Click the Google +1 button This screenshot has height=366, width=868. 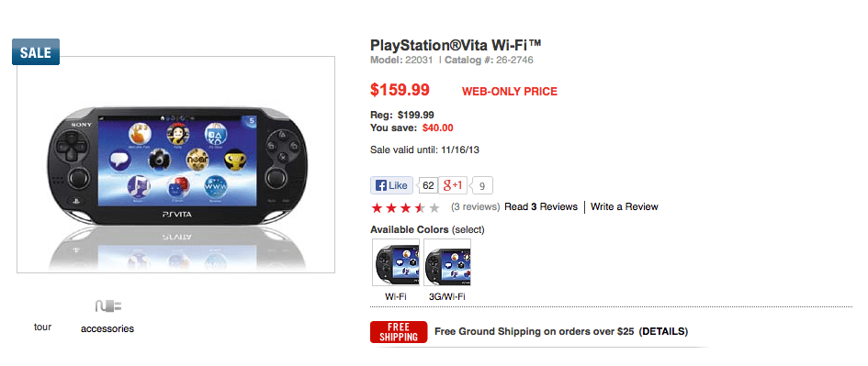click(453, 186)
